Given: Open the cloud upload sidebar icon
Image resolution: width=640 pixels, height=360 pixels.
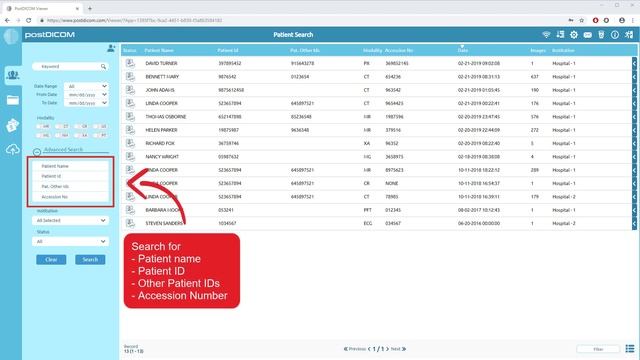Looking at the screenshot, I should 13,149.
